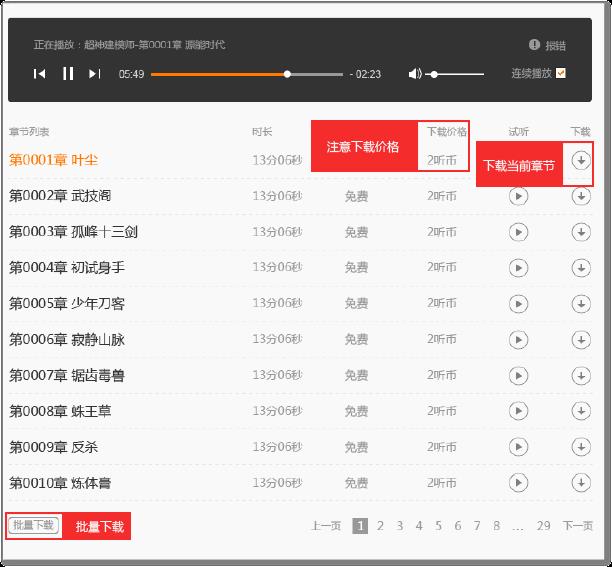
Task: Download 第0006章 寂静山脉
Action: (x=581, y=339)
